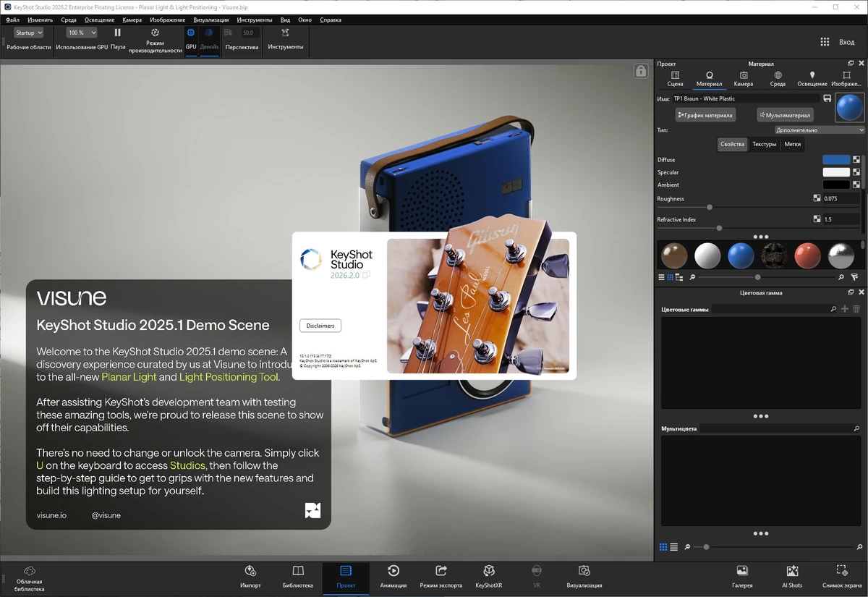Click the Diffuse texture checker icon
The width and height of the screenshot is (868, 597).
[x=856, y=160]
